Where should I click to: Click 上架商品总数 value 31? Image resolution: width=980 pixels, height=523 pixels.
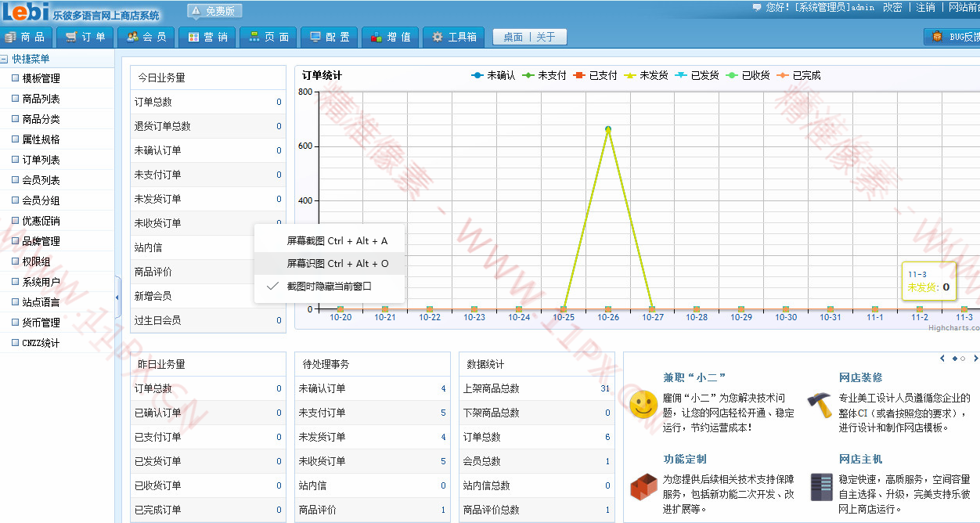coord(605,388)
